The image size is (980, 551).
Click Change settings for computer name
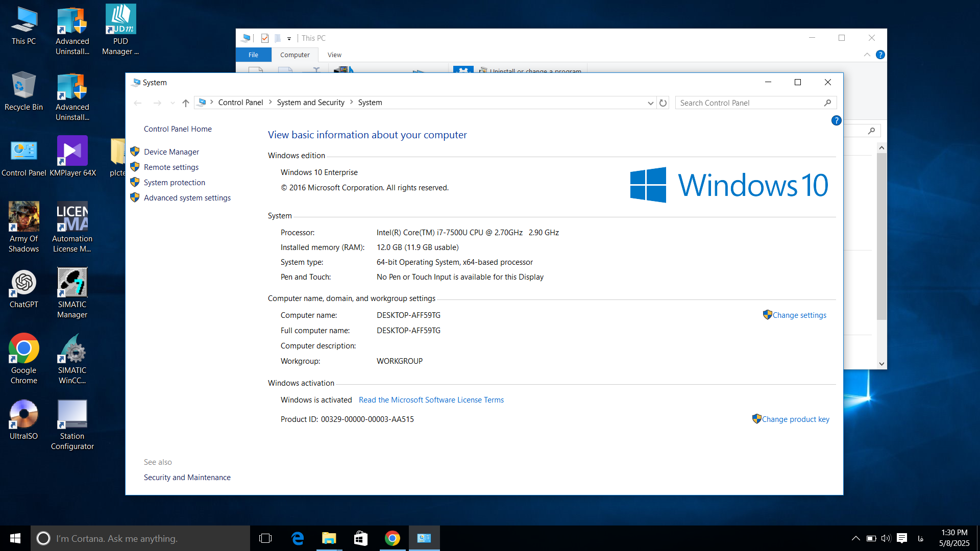click(x=799, y=315)
